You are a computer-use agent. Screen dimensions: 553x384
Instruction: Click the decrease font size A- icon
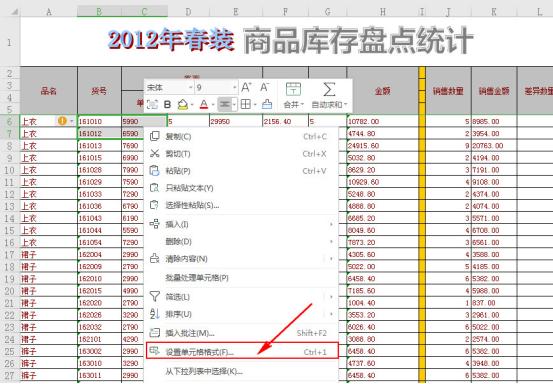(x=264, y=87)
